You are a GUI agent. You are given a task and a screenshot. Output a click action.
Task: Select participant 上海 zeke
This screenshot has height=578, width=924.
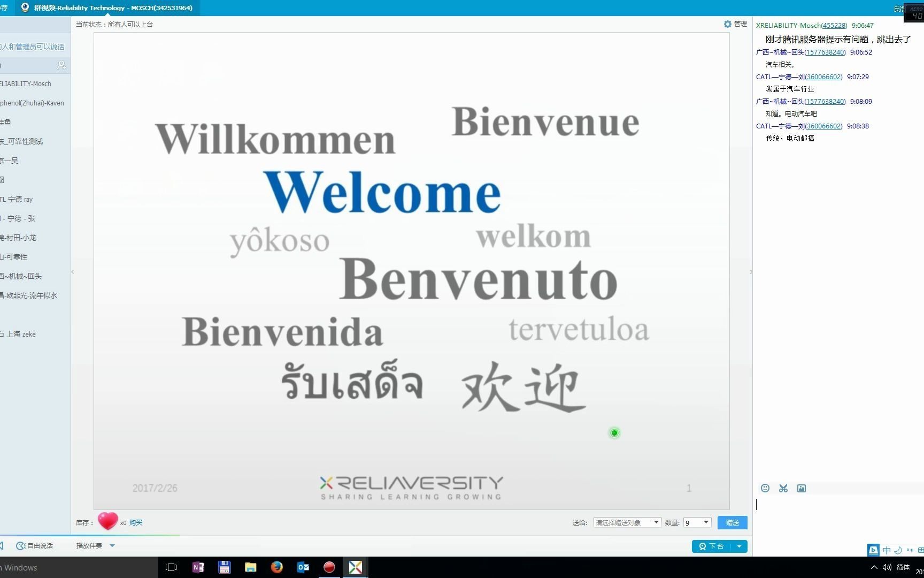coord(35,334)
